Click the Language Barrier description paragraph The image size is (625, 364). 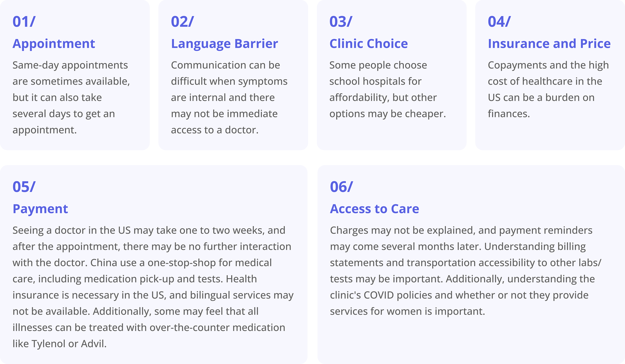229,97
